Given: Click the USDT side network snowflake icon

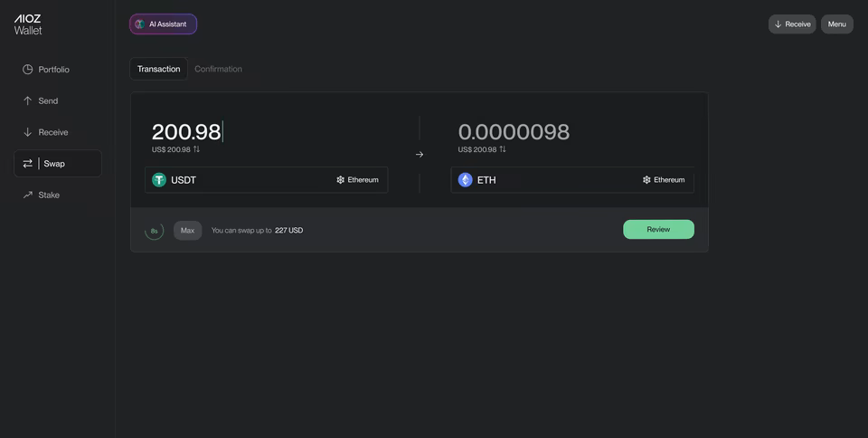Looking at the screenshot, I should (341, 180).
